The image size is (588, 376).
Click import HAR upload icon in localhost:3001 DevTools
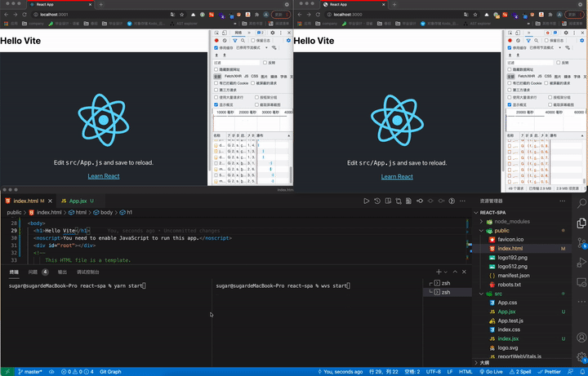point(216,55)
